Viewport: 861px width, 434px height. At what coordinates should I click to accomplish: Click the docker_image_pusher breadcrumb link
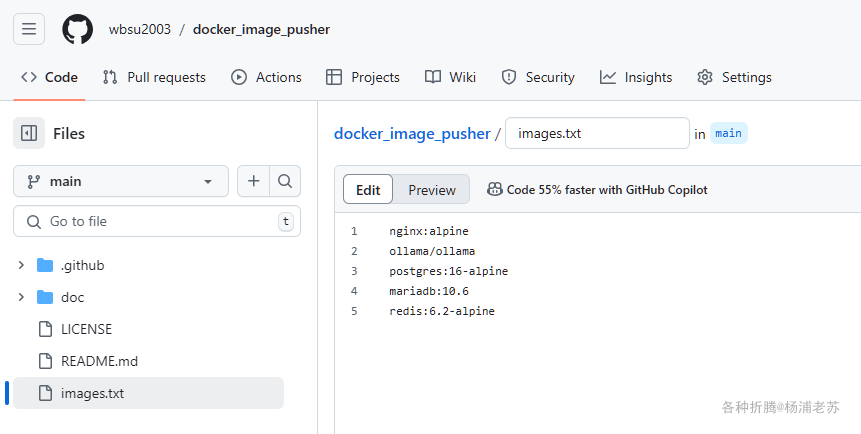412,133
